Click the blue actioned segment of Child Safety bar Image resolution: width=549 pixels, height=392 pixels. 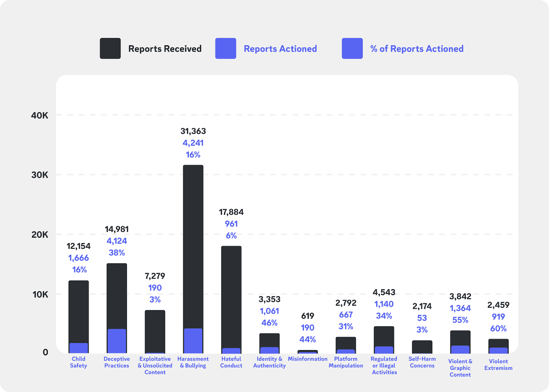[79, 348]
